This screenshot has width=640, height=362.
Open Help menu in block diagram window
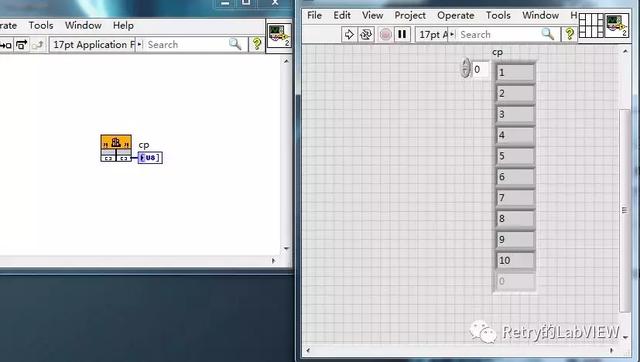tap(123, 25)
